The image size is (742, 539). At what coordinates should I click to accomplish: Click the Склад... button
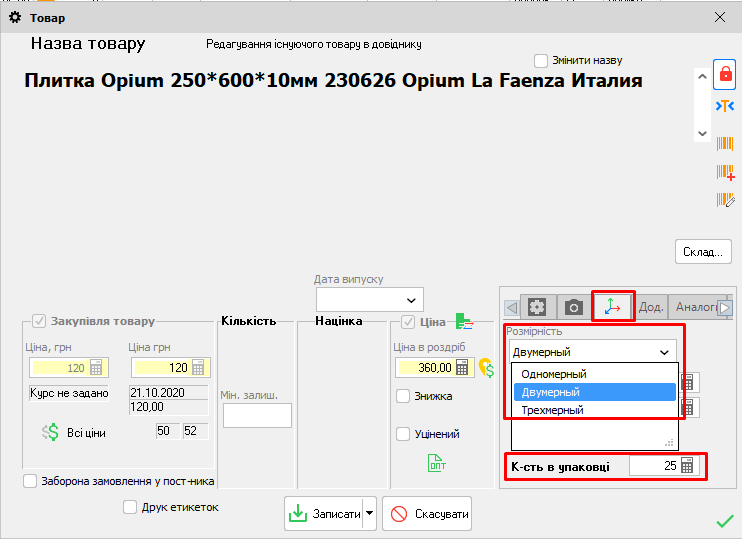(703, 251)
